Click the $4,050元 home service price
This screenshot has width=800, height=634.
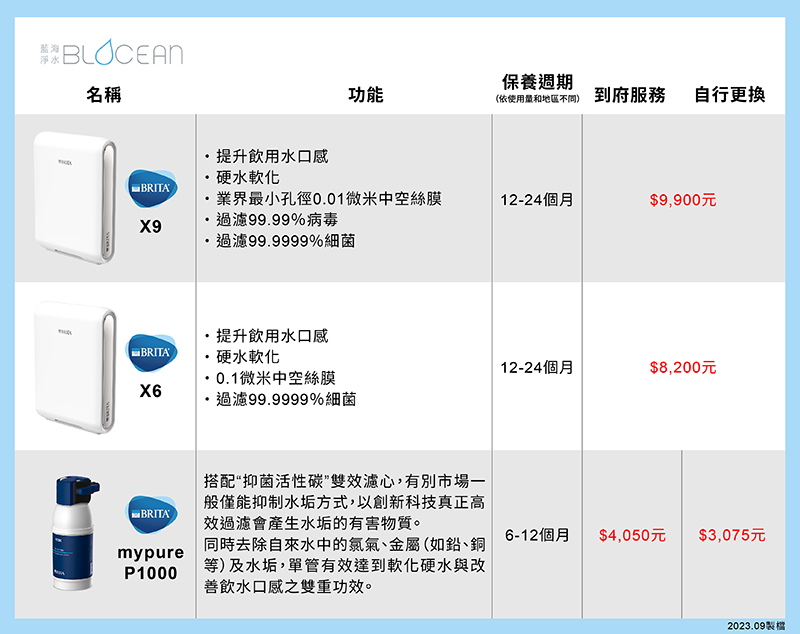pos(633,535)
